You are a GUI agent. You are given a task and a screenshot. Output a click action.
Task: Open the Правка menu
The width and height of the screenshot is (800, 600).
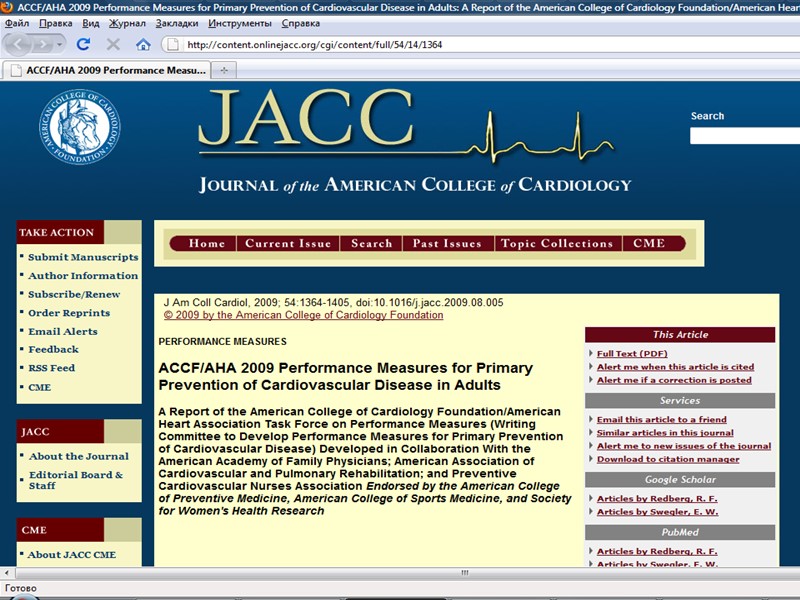(56, 23)
